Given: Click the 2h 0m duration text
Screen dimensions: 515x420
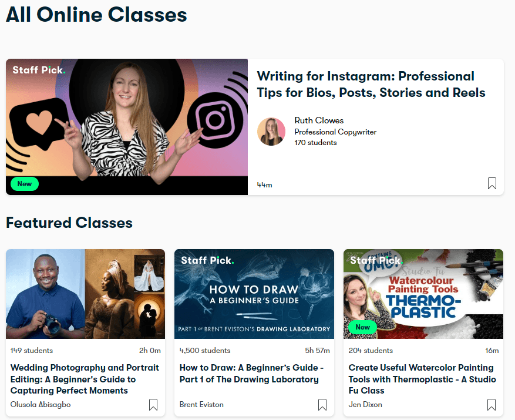Looking at the screenshot, I should click(150, 351).
